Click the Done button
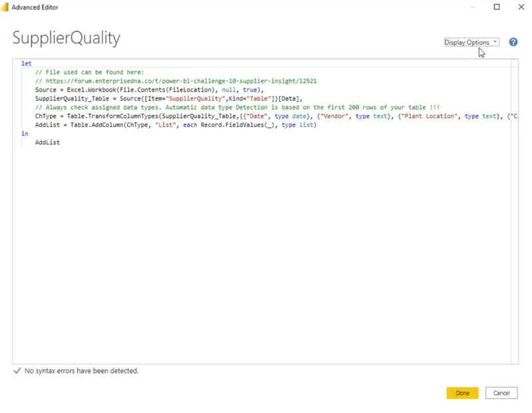Viewport: 532px width, 413px height. coord(462,393)
